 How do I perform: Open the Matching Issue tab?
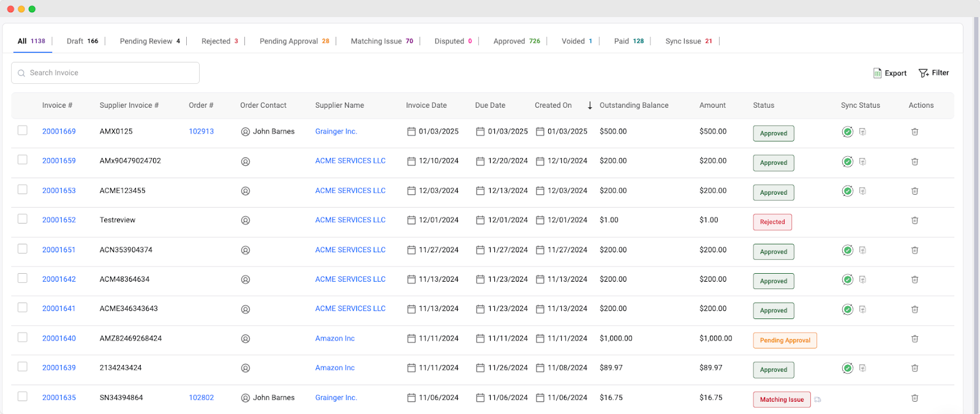coord(382,41)
